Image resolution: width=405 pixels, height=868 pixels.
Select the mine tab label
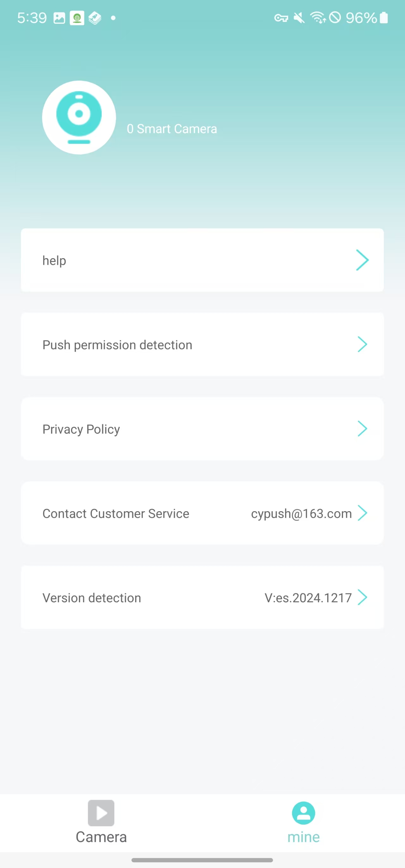pyautogui.click(x=303, y=837)
